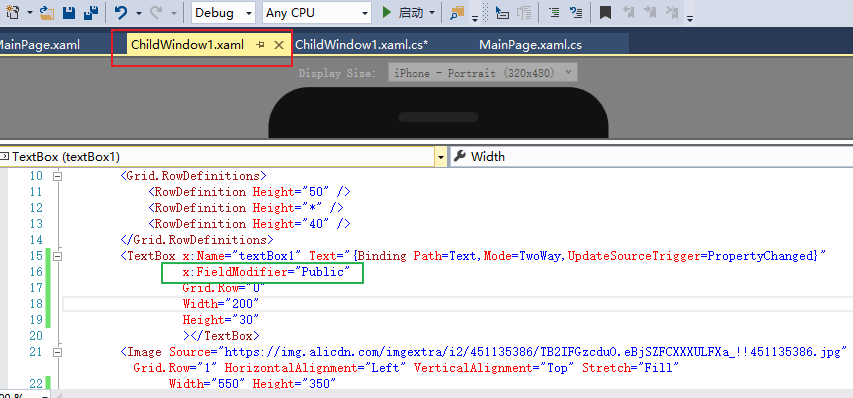Click the phone preview in designer
Image resolution: width=853 pixels, height=398 pixels.
click(x=438, y=113)
